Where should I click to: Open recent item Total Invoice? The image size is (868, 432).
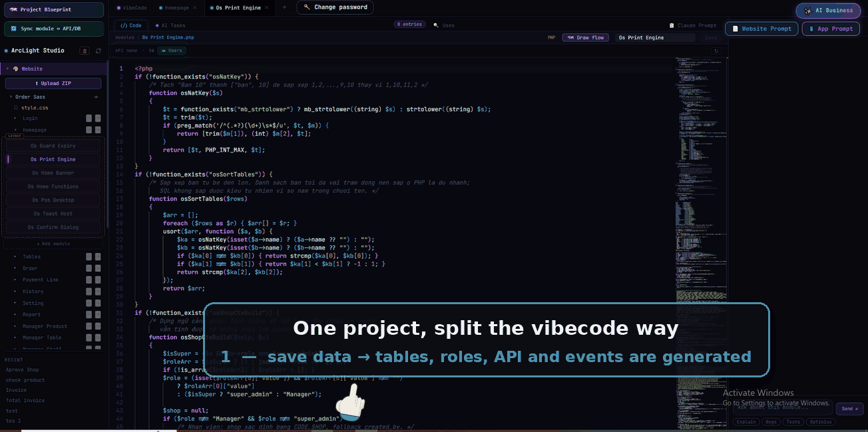click(x=25, y=401)
